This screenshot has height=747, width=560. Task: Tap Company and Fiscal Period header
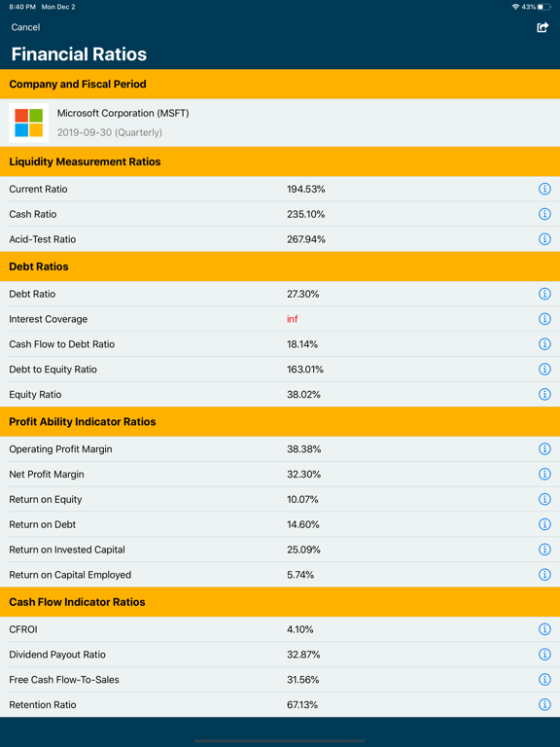280,84
